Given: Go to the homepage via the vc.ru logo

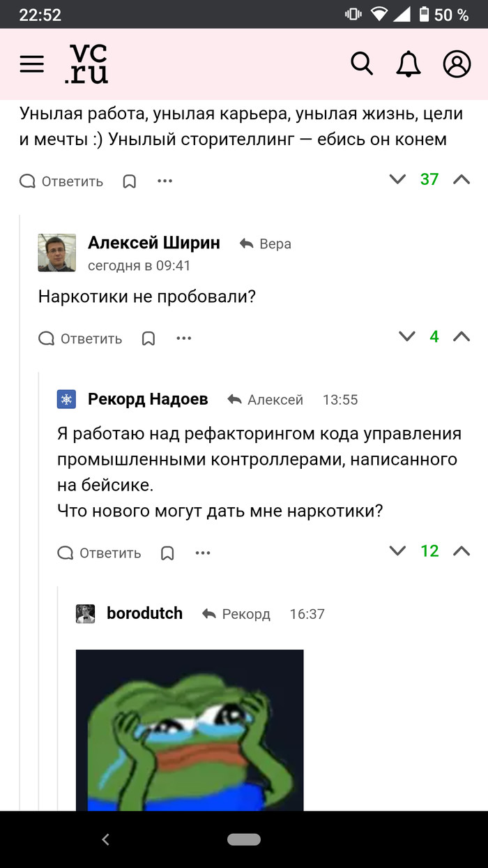Looking at the screenshot, I should coord(86,63).
